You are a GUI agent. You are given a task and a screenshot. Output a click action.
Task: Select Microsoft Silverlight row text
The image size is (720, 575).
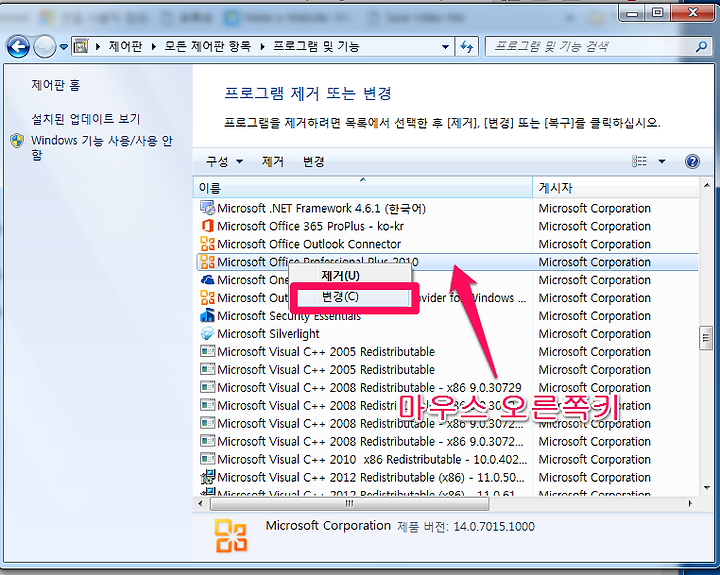[268, 334]
